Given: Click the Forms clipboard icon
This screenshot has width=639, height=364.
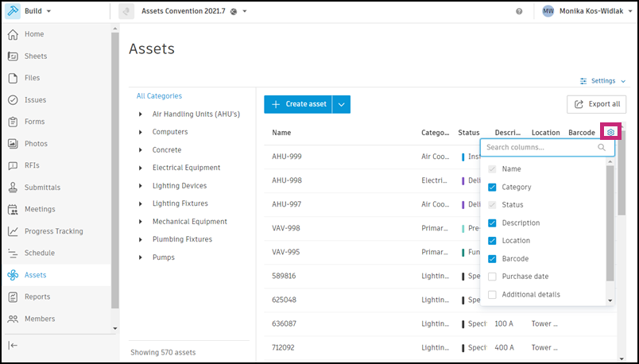Looking at the screenshot, I should [13, 122].
